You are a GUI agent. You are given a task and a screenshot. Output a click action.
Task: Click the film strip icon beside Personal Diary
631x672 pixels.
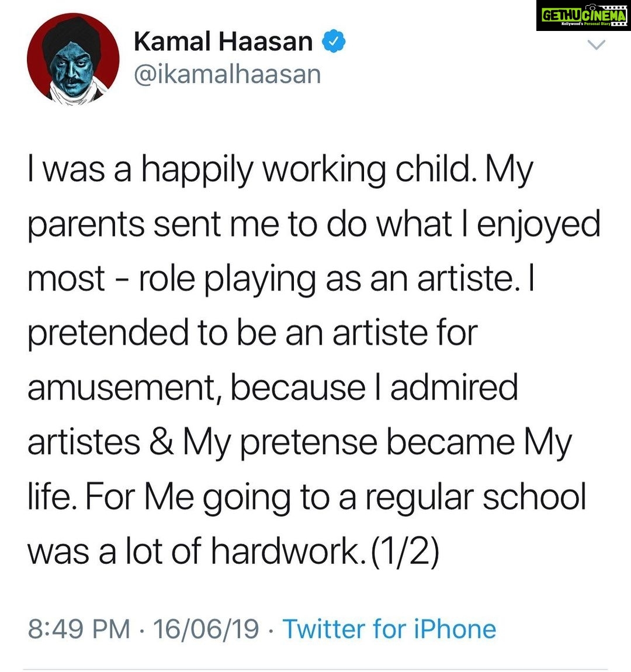620,25
